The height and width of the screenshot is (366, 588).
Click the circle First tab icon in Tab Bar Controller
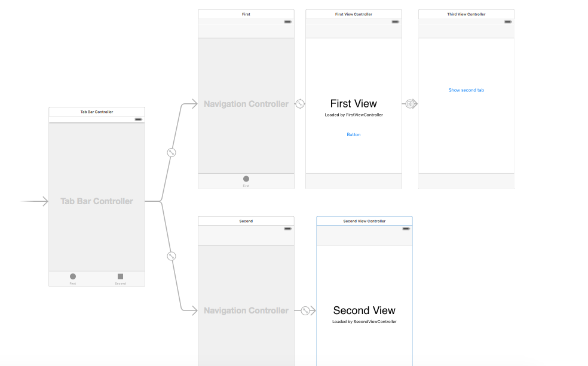coord(73,276)
